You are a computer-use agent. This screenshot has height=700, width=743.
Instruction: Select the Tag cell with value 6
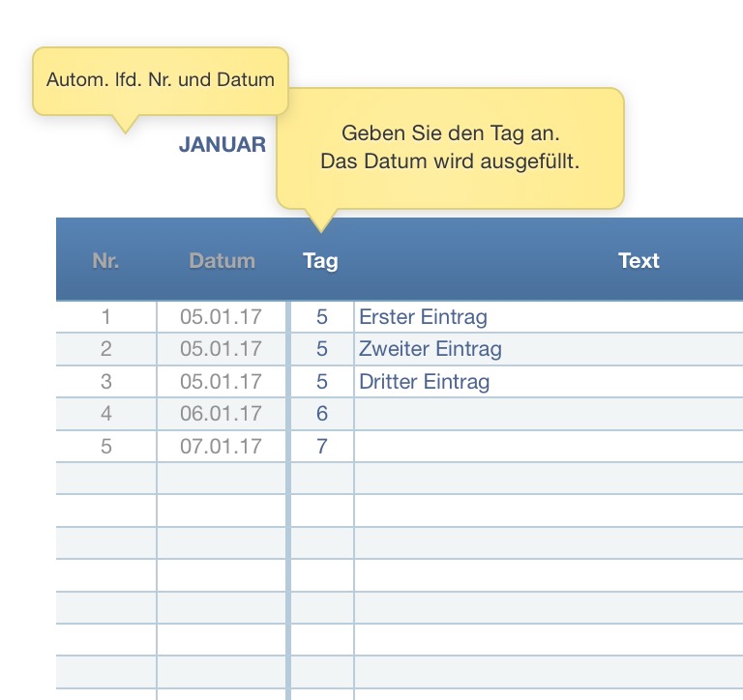tap(322, 414)
